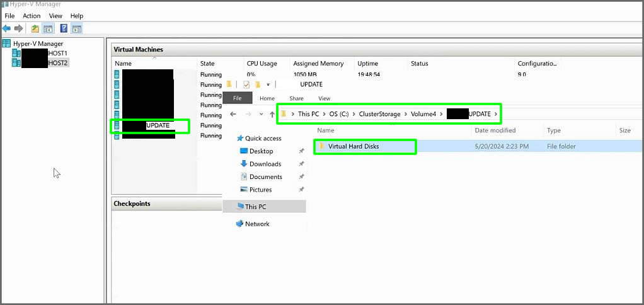Image resolution: width=644 pixels, height=305 pixels.
Task: Click Volume4 in the address breadcrumb
Action: click(423, 114)
